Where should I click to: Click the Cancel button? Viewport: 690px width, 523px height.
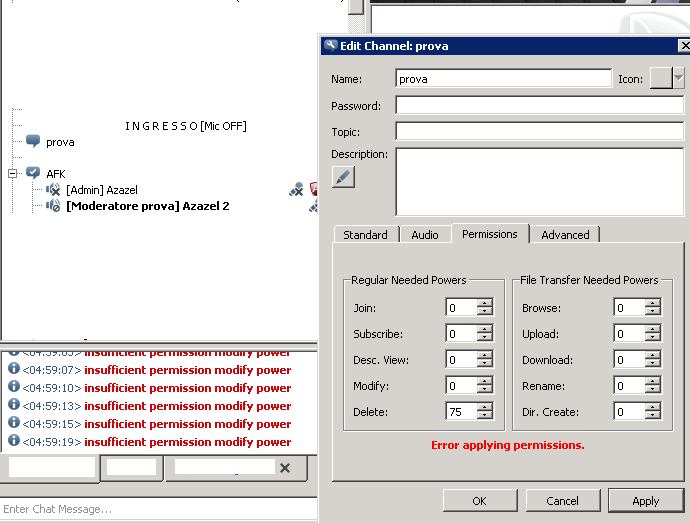click(562, 501)
